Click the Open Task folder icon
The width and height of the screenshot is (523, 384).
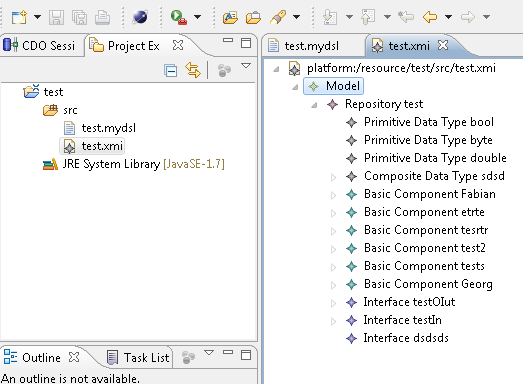coord(253,17)
